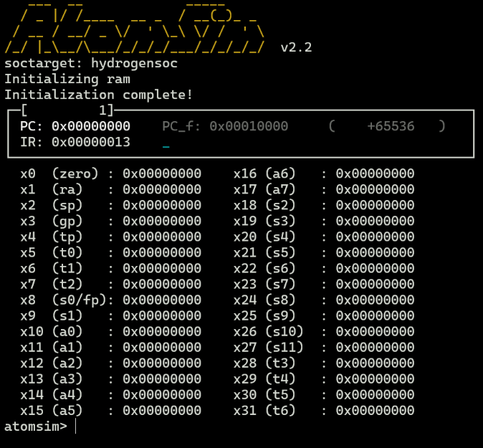Viewport: 483px width, 448px height.
Task: Select the x2 (sp) register value
Action: pos(162,205)
